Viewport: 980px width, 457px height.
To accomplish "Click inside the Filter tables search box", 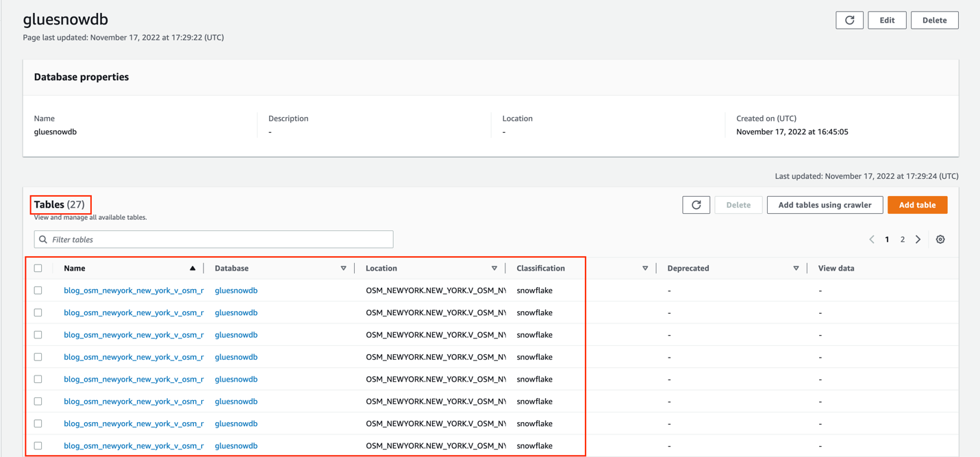I will [x=205, y=239].
